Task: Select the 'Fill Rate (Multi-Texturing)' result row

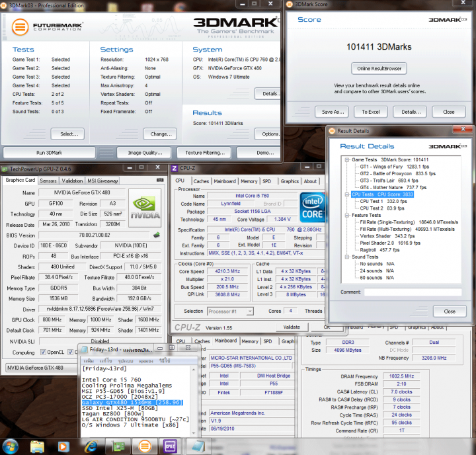Action: [x=407, y=229]
